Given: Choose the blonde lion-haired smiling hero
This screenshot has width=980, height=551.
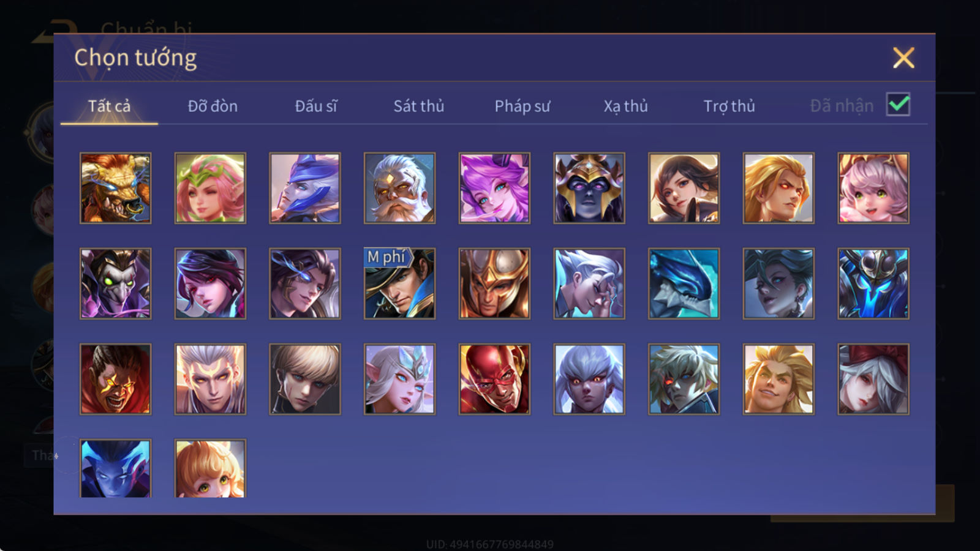Looking at the screenshot, I should (x=778, y=379).
